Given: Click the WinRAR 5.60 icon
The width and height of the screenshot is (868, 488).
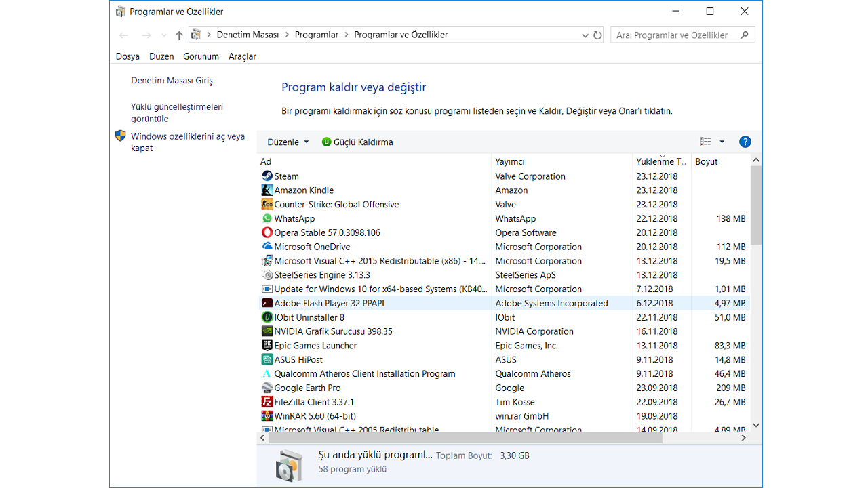Looking at the screenshot, I should point(267,416).
